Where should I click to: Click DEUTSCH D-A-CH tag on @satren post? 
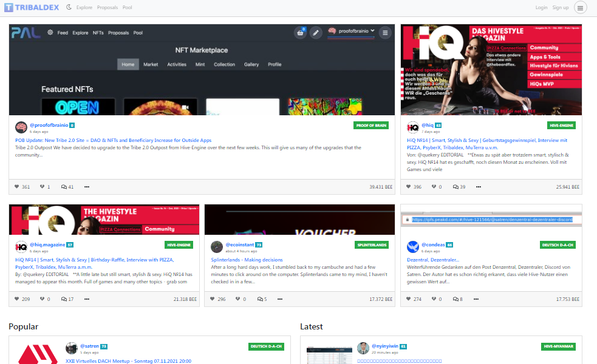(x=266, y=346)
